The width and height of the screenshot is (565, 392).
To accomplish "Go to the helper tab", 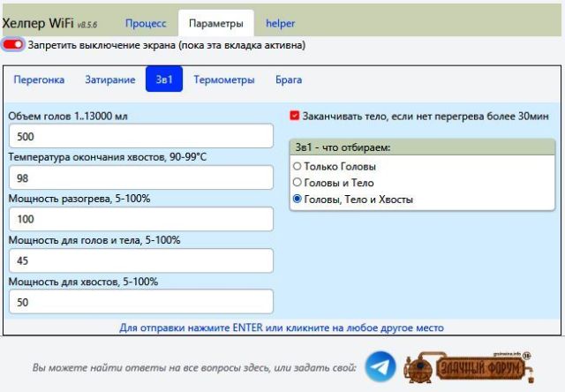I will click(x=281, y=23).
